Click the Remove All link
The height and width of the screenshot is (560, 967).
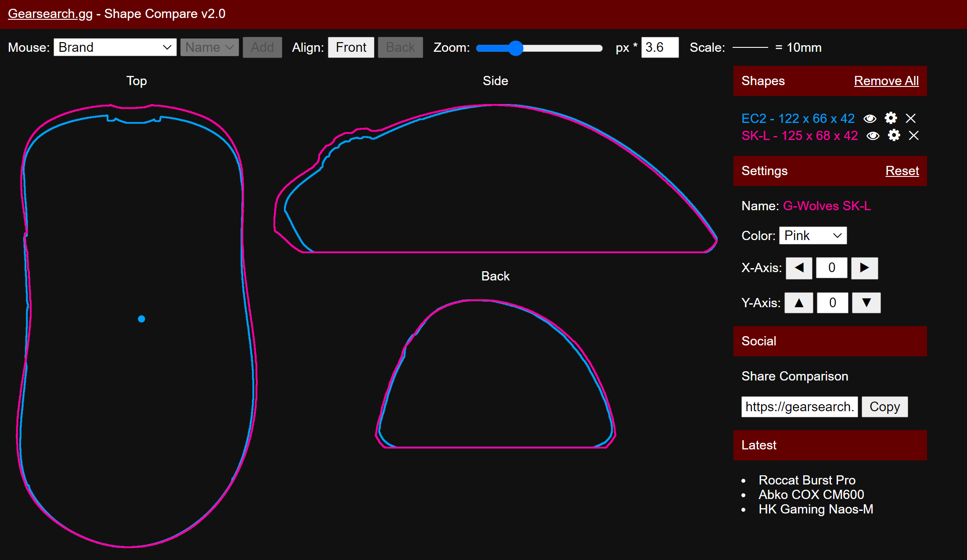coord(886,81)
